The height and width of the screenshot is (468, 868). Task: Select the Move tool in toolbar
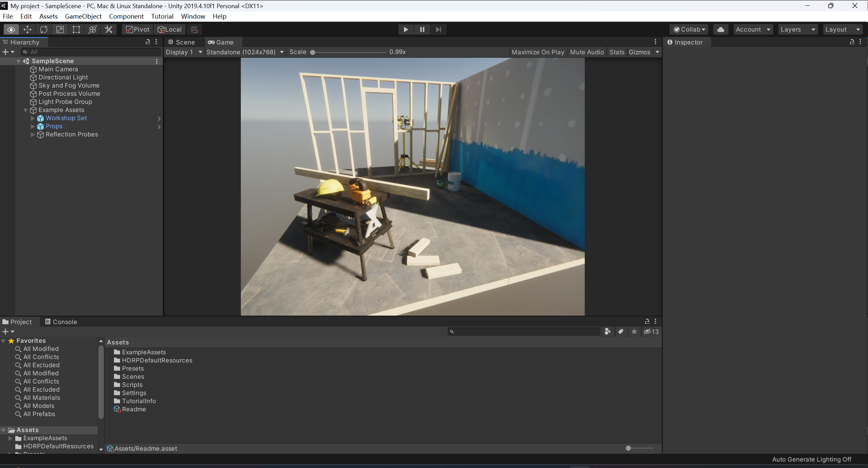pyautogui.click(x=27, y=30)
